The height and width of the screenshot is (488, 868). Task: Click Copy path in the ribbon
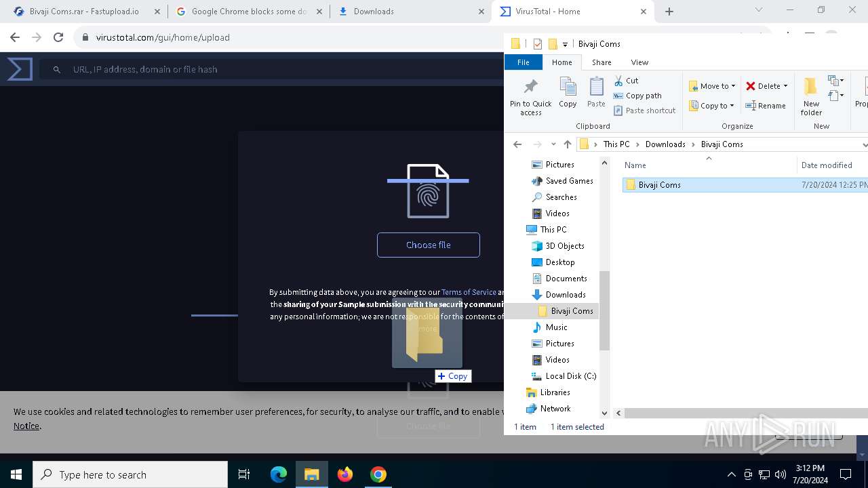click(x=637, y=96)
